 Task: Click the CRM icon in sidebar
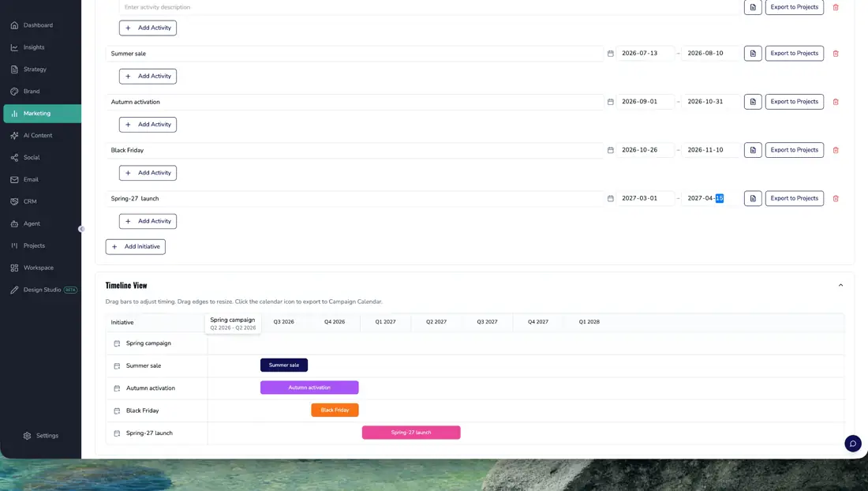14,201
